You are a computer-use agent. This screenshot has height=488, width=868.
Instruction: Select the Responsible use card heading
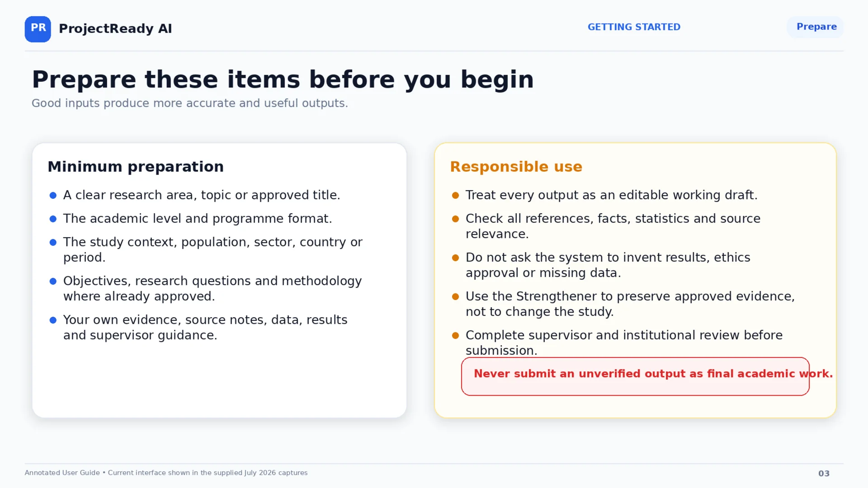click(516, 167)
